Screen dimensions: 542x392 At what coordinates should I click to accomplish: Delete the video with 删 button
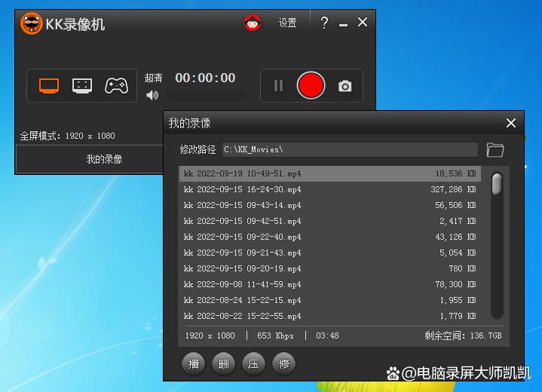[x=223, y=363]
